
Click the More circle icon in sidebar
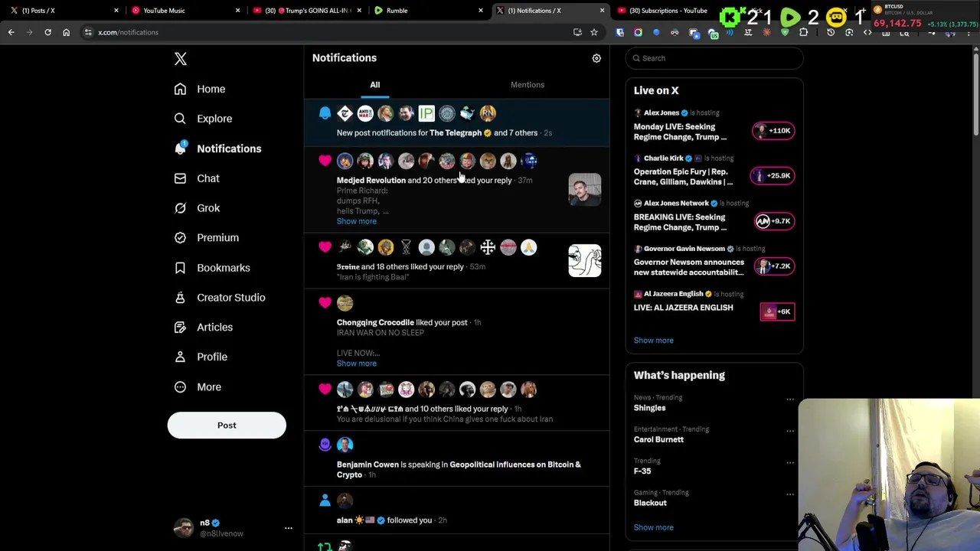click(x=180, y=387)
